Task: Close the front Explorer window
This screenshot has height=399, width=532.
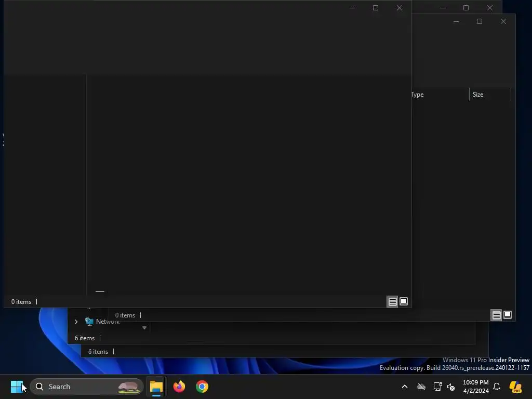Action: pos(400,8)
